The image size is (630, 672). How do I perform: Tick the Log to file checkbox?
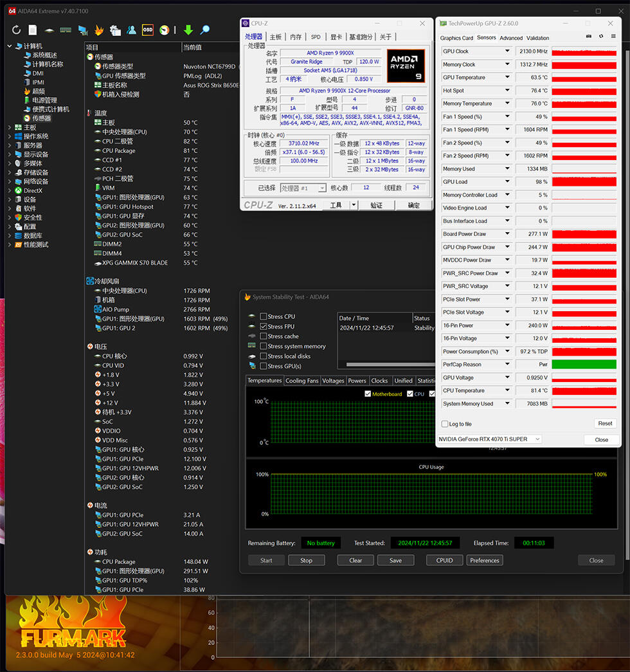pos(445,424)
